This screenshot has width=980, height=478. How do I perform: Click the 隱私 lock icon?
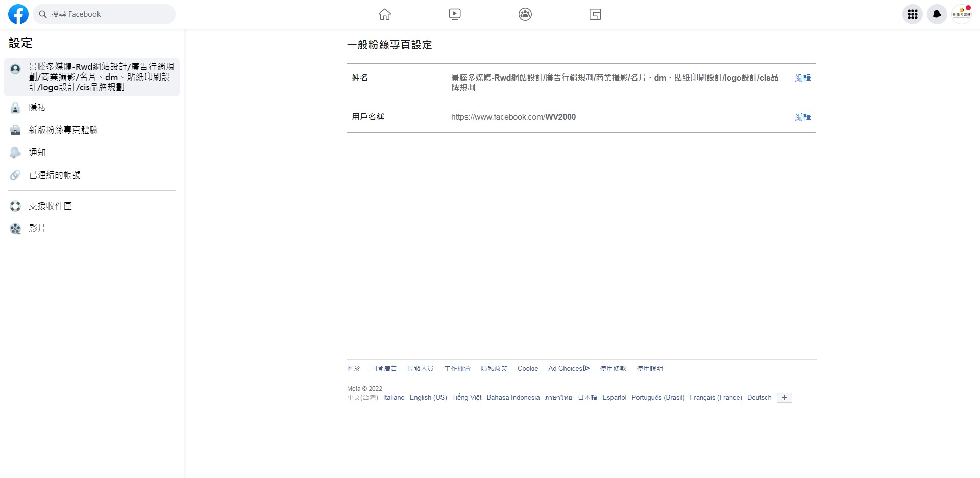(x=15, y=108)
